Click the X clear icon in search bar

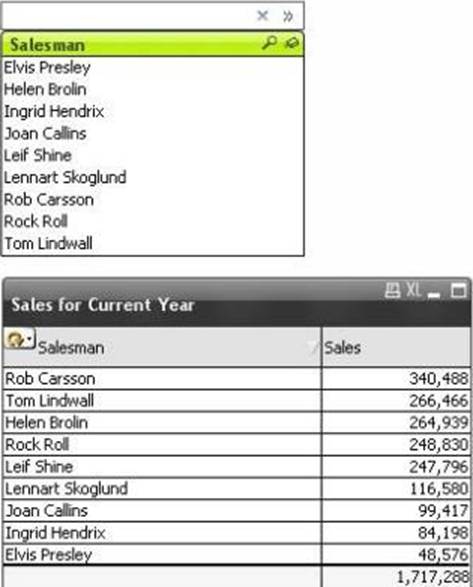(x=263, y=16)
